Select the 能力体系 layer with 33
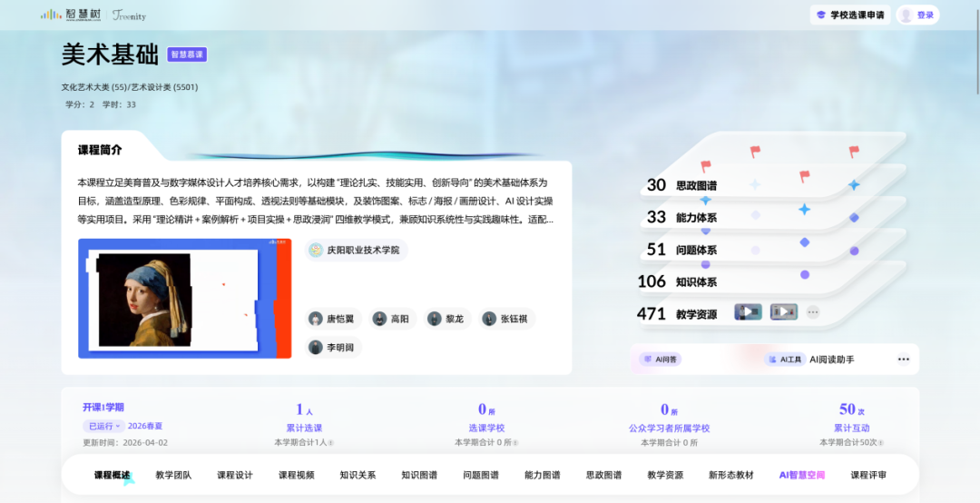The image size is (980, 503). pyautogui.click(x=681, y=218)
